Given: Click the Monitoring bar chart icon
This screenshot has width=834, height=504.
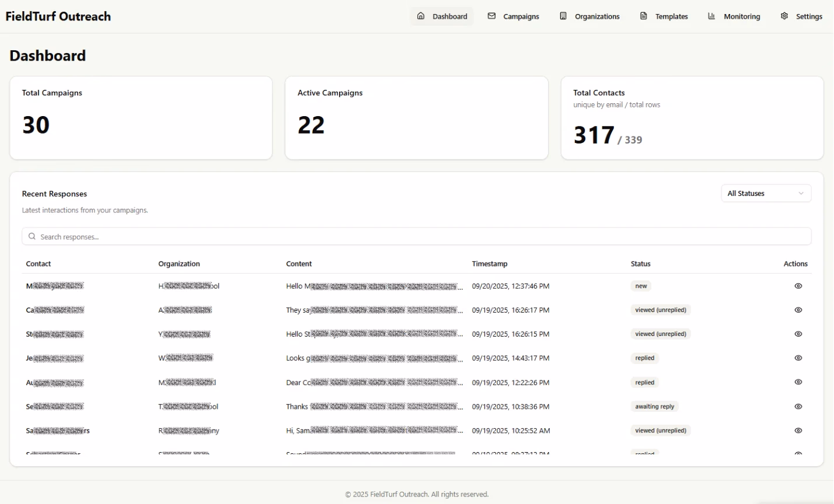Looking at the screenshot, I should (711, 16).
